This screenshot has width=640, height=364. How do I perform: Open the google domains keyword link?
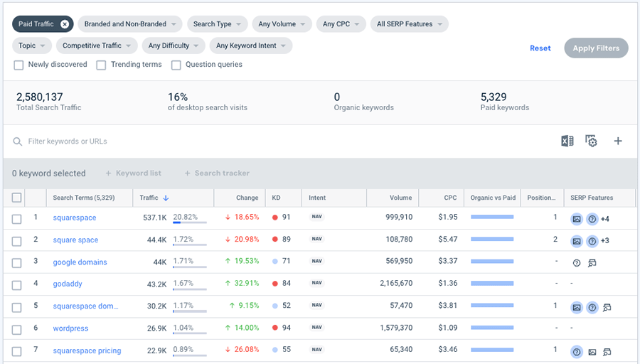click(x=80, y=262)
